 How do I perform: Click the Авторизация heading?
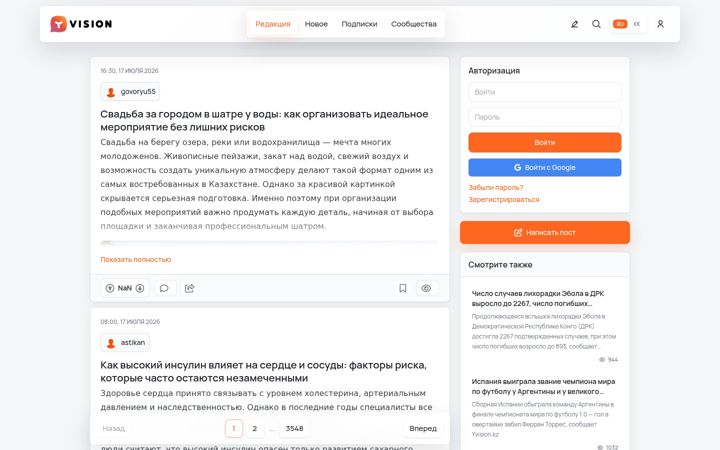[494, 71]
